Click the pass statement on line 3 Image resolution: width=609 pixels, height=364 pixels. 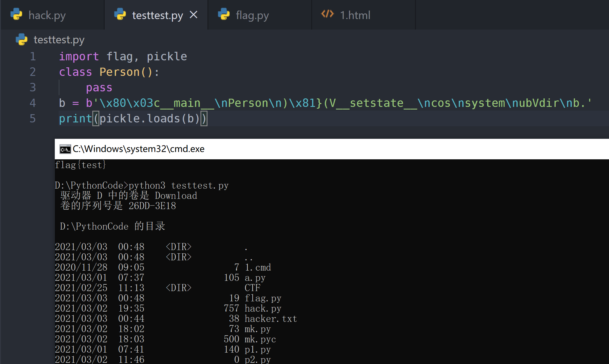pyautogui.click(x=99, y=88)
